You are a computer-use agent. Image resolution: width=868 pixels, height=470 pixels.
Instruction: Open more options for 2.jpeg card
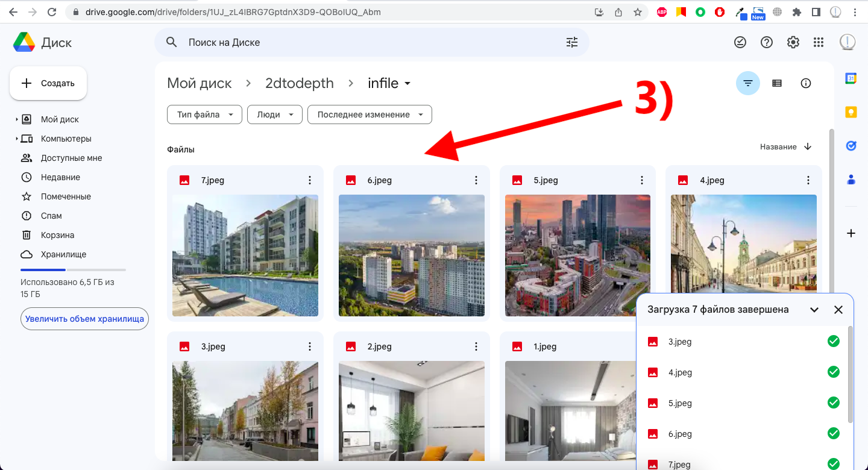point(476,346)
